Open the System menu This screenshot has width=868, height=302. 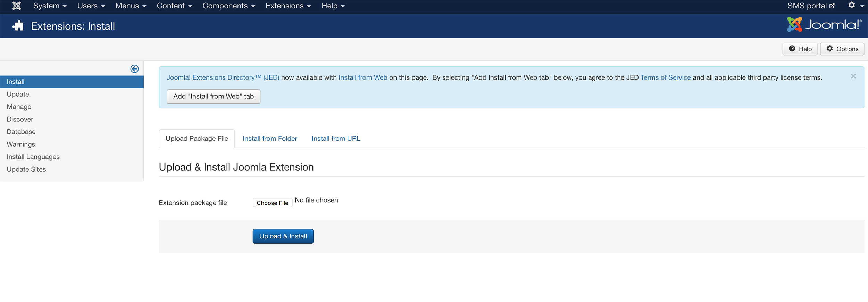(50, 6)
